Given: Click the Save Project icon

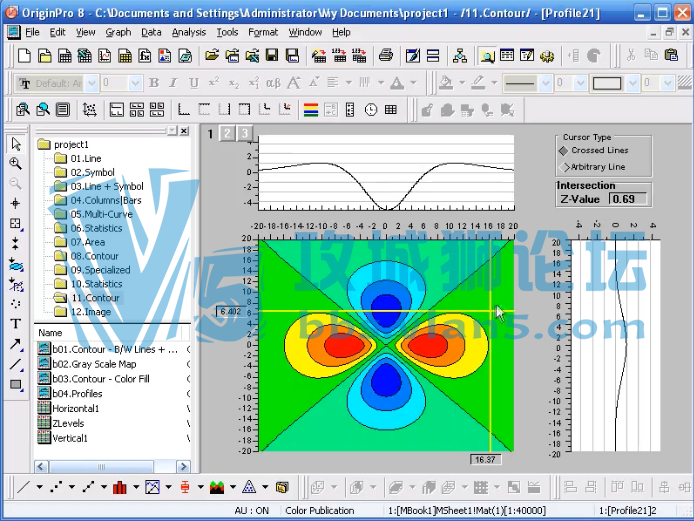Looking at the screenshot, I should click(x=272, y=56).
